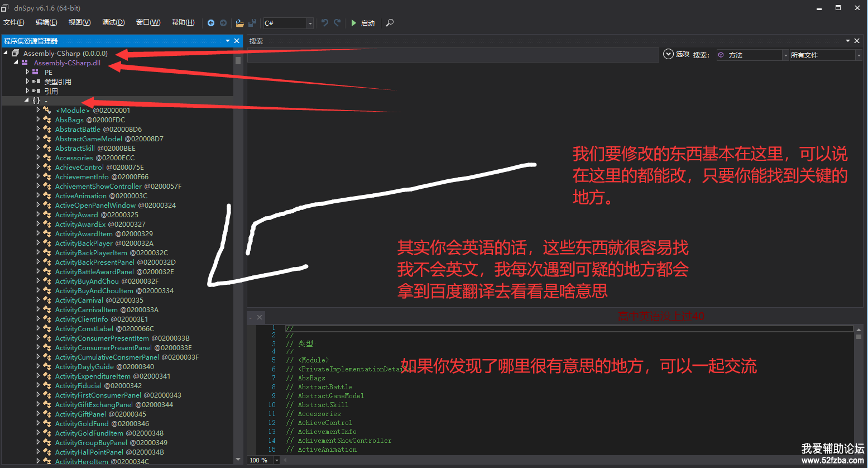Image resolution: width=868 pixels, height=468 pixels.
Task: Click the redo icon in toolbar
Action: point(337,23)
